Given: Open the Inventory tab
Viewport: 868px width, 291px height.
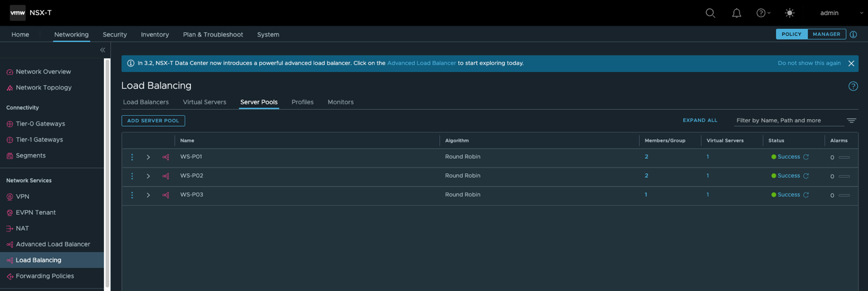Looking at the screenshot, I should (x=155, y=35).
